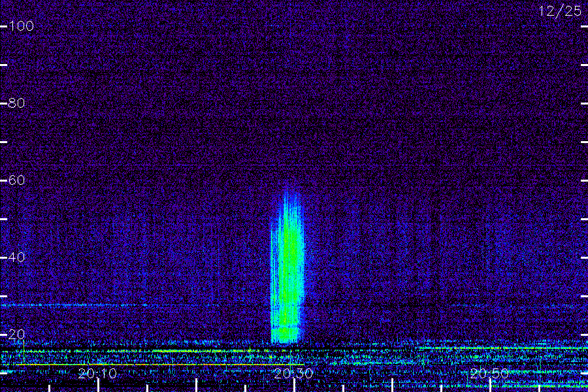Click the 20 frequency axis label
588x392 pixels.
[x=16, y=335]
